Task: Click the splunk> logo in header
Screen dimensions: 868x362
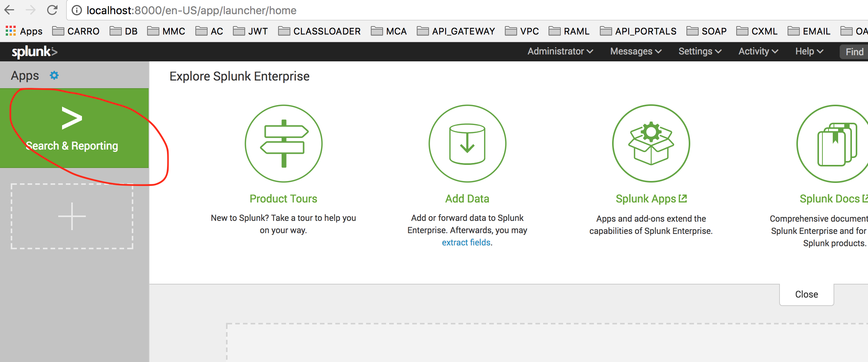Action: pos(34,52)
